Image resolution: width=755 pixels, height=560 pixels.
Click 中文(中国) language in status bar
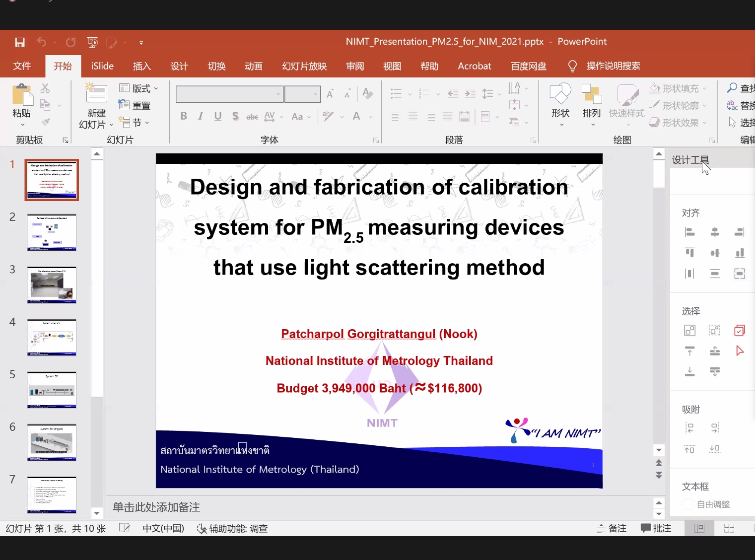point(163,528)
